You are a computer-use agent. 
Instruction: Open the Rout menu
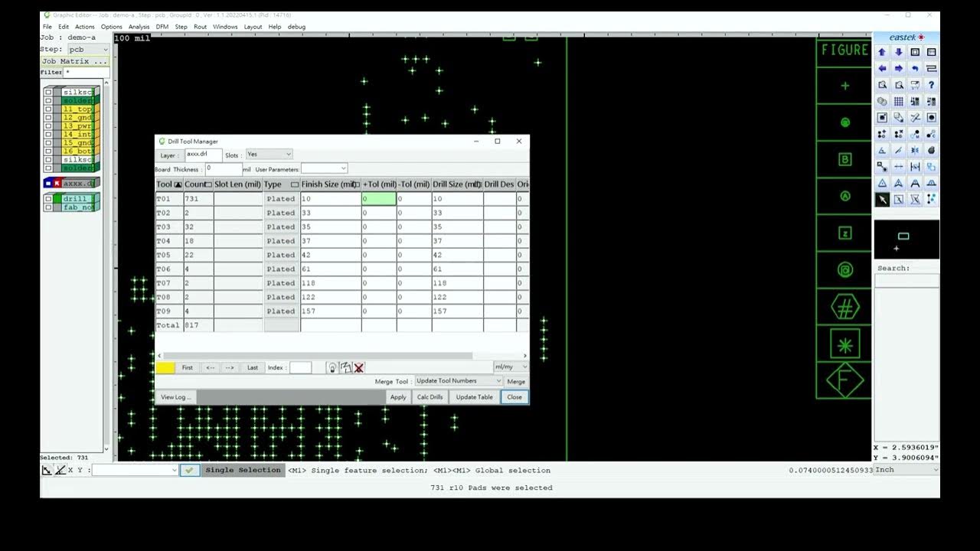(x=200, y=27)
